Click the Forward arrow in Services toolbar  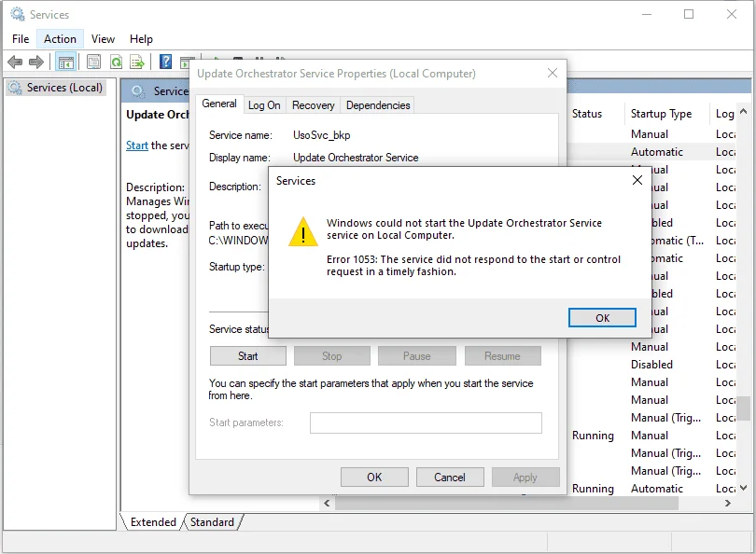pyautogui.click(x=36, y=62)
